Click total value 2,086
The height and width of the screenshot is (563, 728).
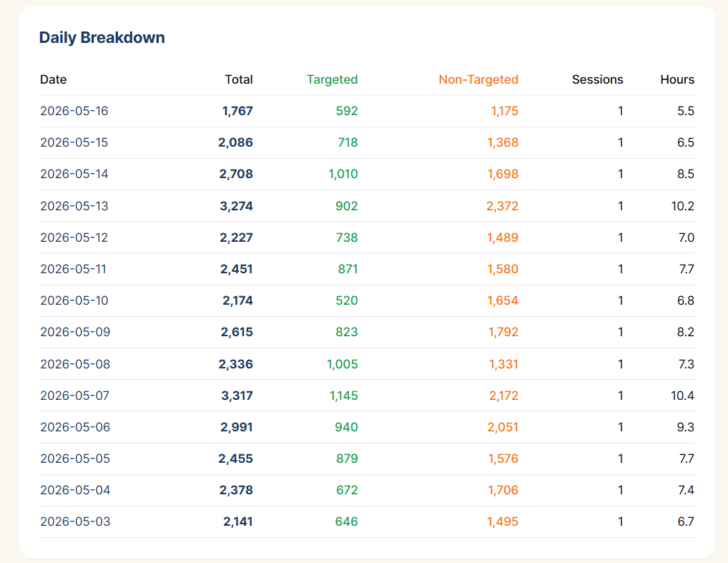[235, 142]
